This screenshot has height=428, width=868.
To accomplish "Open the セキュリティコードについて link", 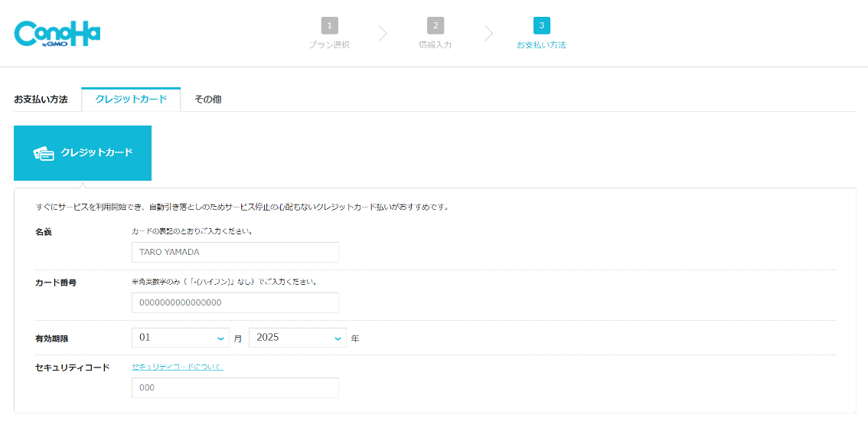I will click(x=177, y=367).
